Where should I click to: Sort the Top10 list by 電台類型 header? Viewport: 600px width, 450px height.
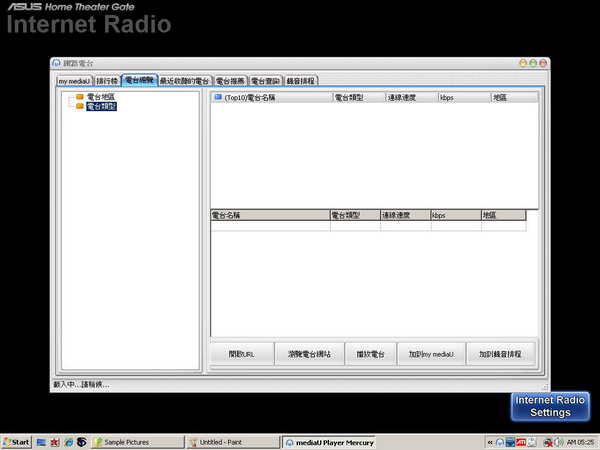(x=359, y=97)
